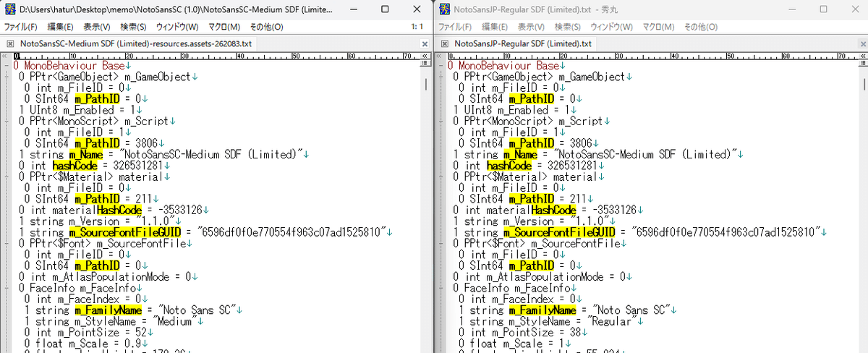Open その他(O) menu in left window
Image resolution: width=868 pixels, height=353 pixels.
(x=267, y=27)
